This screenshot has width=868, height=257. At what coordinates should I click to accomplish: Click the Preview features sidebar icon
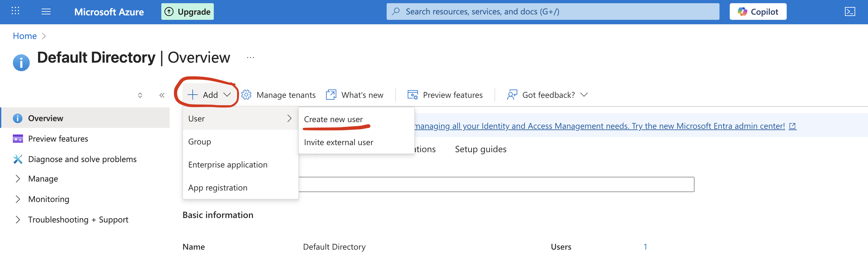pos(18,139)
